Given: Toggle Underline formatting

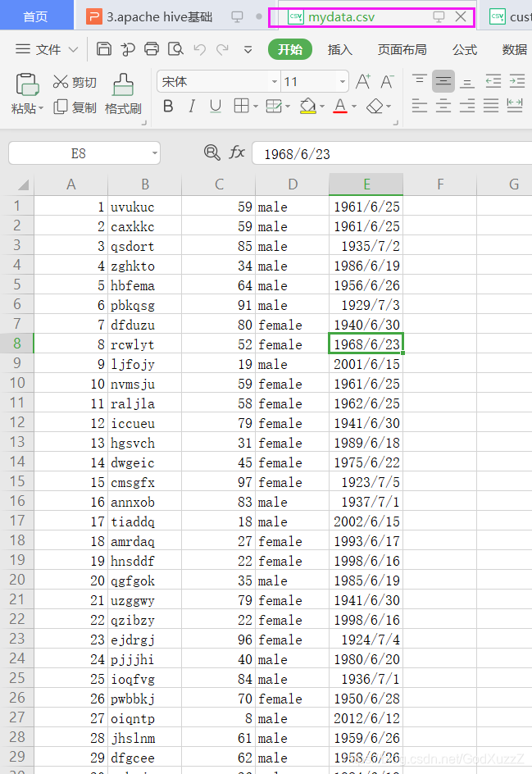Looking at the screenshot, I should click(x=215, y=106).
